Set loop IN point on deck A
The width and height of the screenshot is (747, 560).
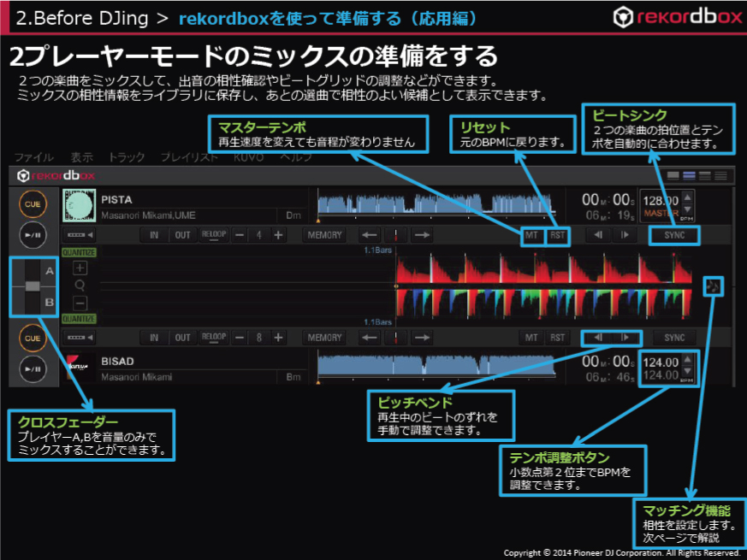(154, 235)
